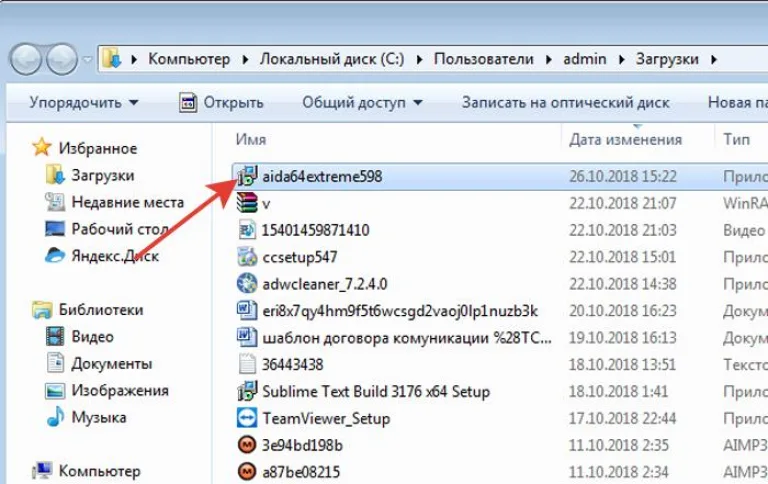Click the date 18.10.2018 13:51
The image size is (768, 484).
coord(622,364)
